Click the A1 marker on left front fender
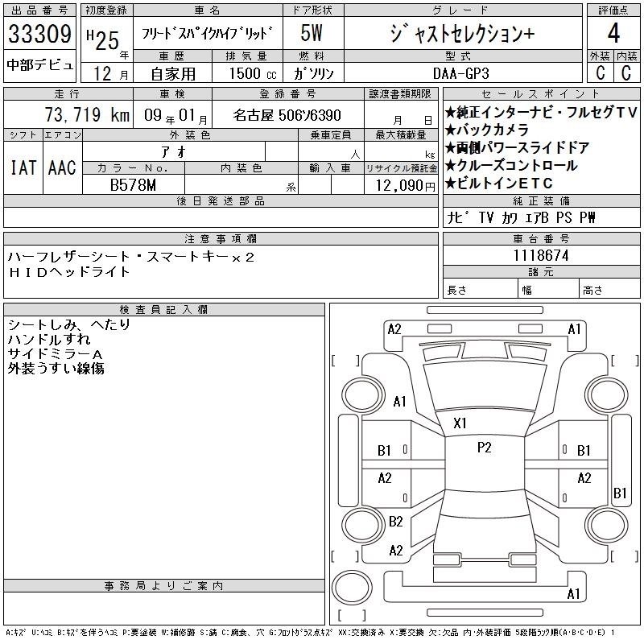This screenshot has height=644, width=644. click(x=399, y=402)
